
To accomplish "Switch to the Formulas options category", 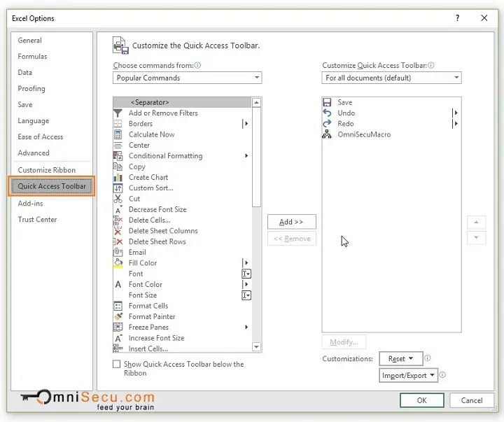I will pos(32,57).
